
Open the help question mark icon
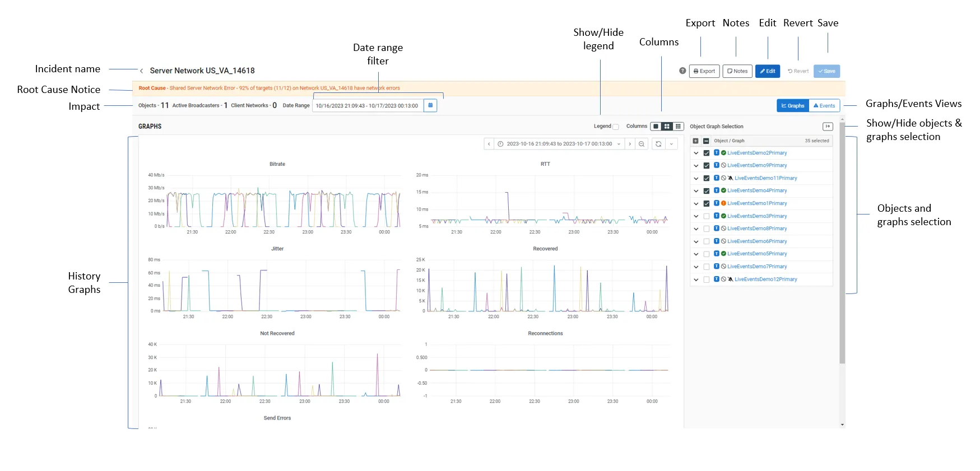click(682, 71)
